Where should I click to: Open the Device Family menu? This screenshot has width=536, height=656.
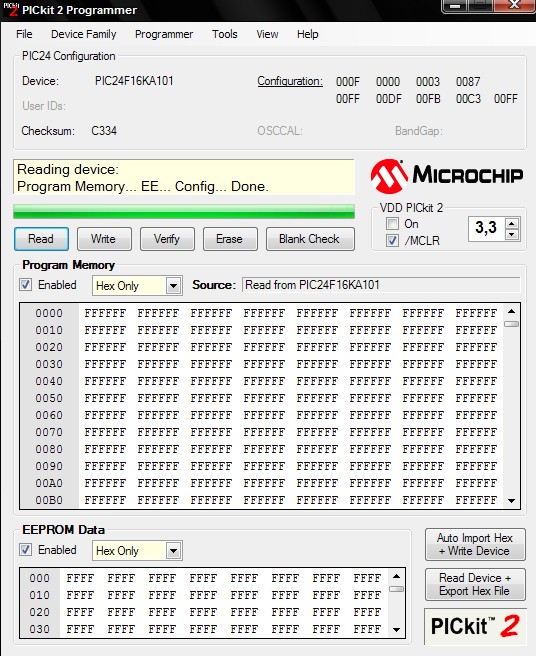(x=84, y=34)
